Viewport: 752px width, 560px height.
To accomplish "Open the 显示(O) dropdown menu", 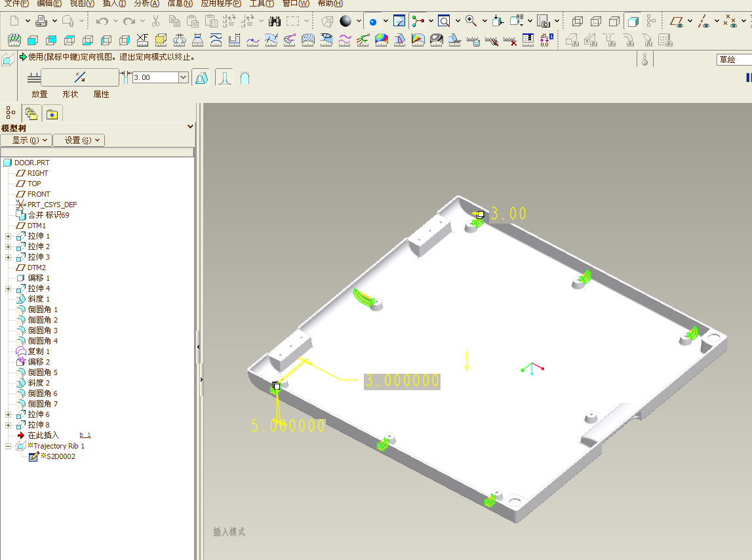I will pos(26,140).
